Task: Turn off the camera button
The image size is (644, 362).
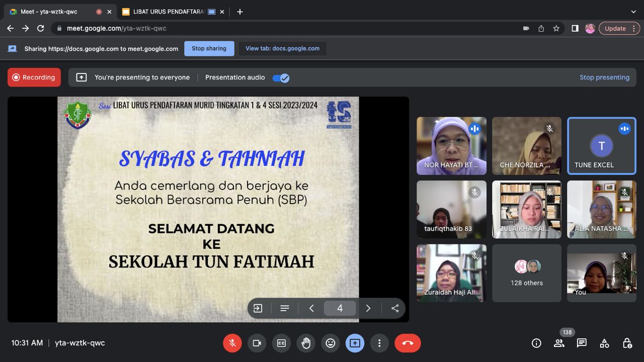Action: pos(257,343)
